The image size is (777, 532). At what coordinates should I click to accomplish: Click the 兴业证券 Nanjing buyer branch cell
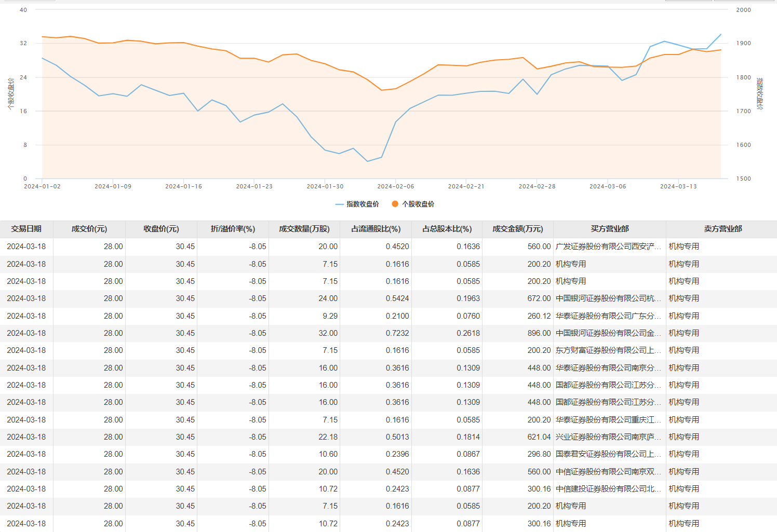[x=608, y=437]
